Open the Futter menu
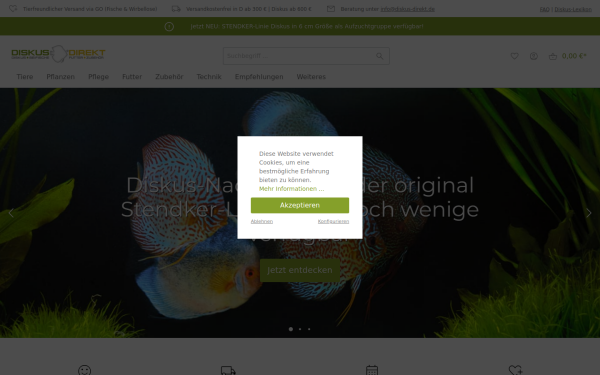 pos(132,77)
